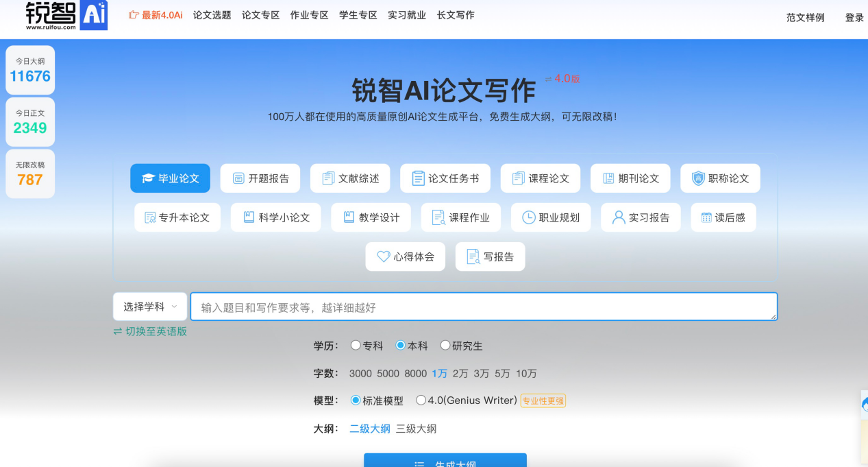The width and height of the screenshot is (868, 467).
Task: Click the 职称论文 shield icon
Action: 698,178
